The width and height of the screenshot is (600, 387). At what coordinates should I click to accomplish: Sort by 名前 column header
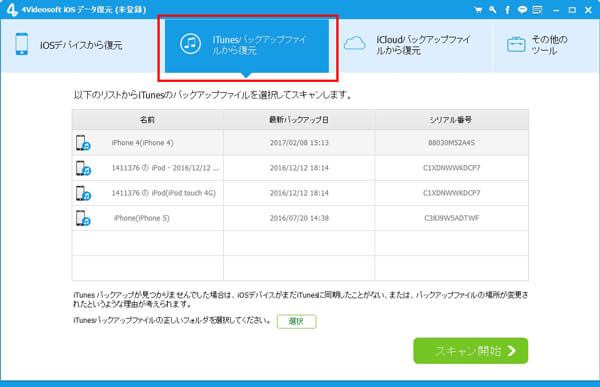click(148, 120)
